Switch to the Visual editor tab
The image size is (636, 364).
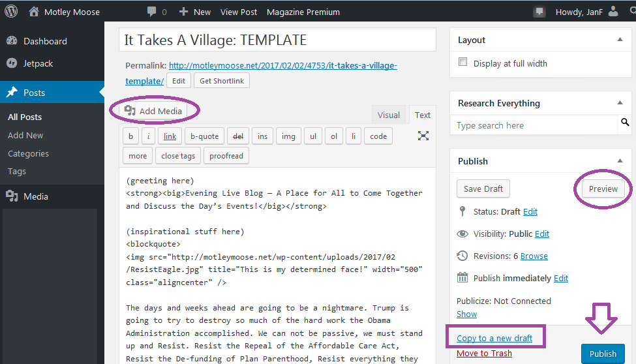click(x=388, y=115)
